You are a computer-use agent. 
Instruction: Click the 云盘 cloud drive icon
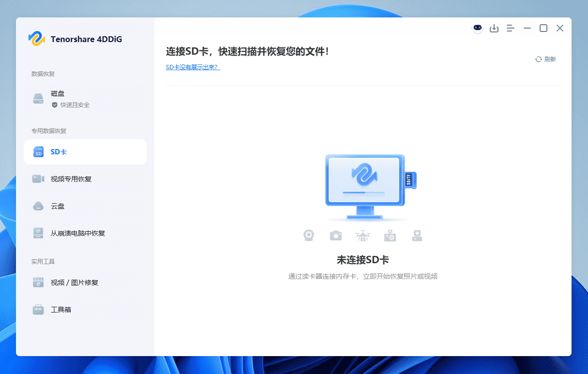(x=38, y=206)
